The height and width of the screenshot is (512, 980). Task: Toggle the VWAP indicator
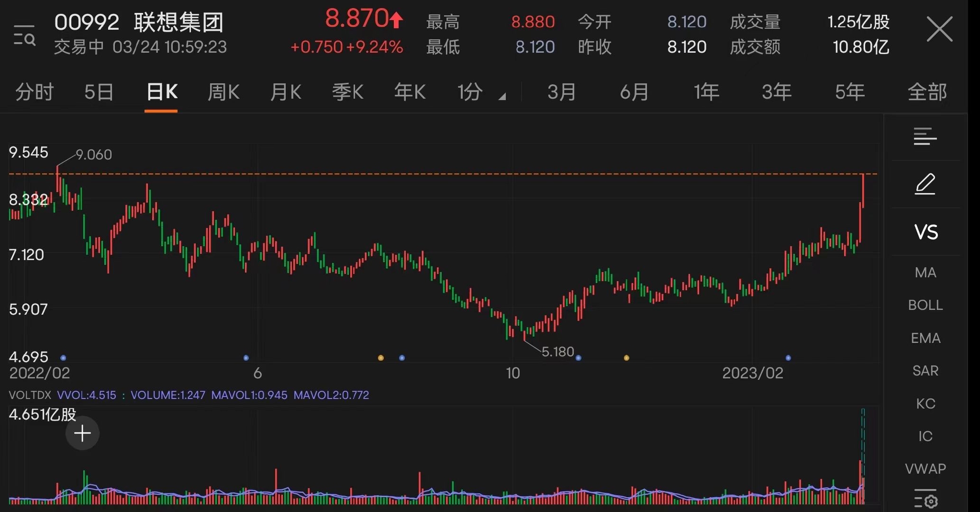pos(925,468)
